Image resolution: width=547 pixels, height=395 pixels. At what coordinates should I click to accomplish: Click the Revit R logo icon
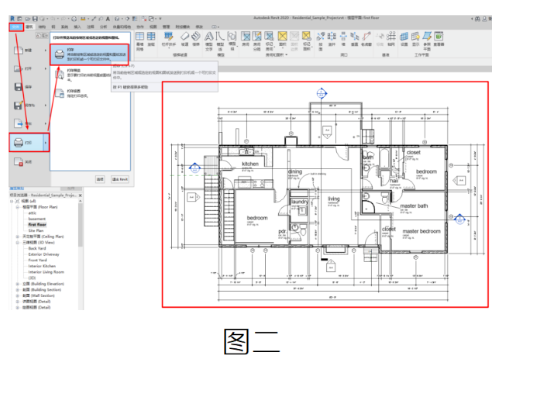tap(13, 18)
